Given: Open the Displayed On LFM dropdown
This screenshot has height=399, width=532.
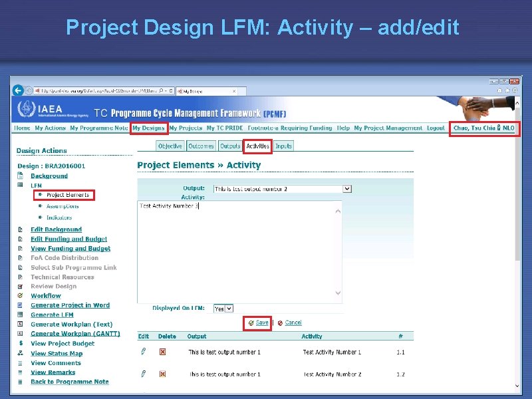Looking at the screenshot, I should 222,308.
